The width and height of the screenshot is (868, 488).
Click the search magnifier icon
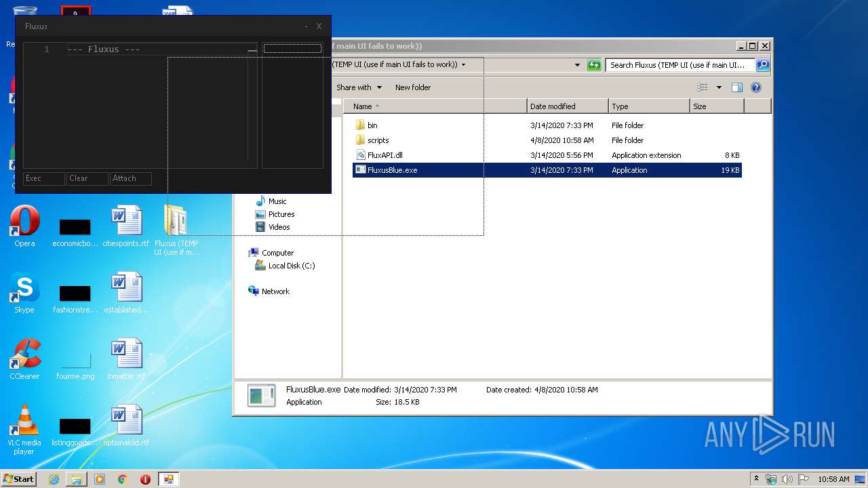coord(763,65)
